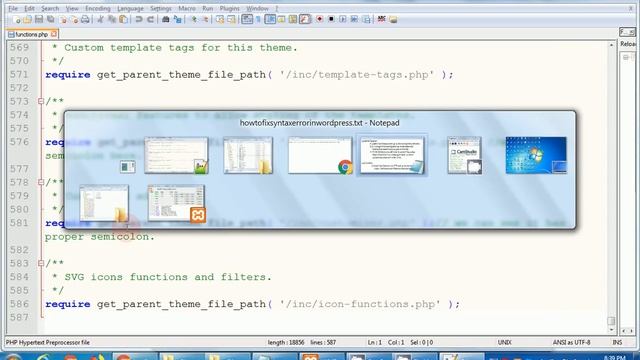Open the Settings menu

click(161, 8)
